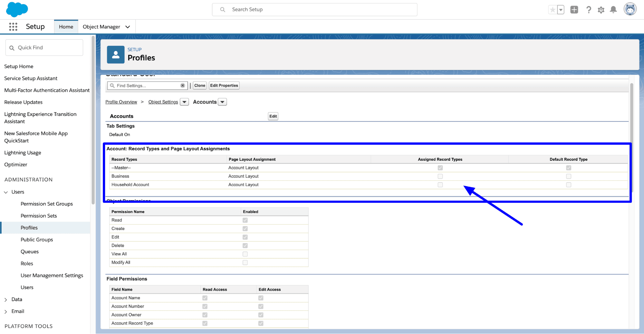Viewport: 644px width, 334px height.
Task: Open Lightning Usage in the sidebar
Action: pyautogui.click(x=23, y=153)
